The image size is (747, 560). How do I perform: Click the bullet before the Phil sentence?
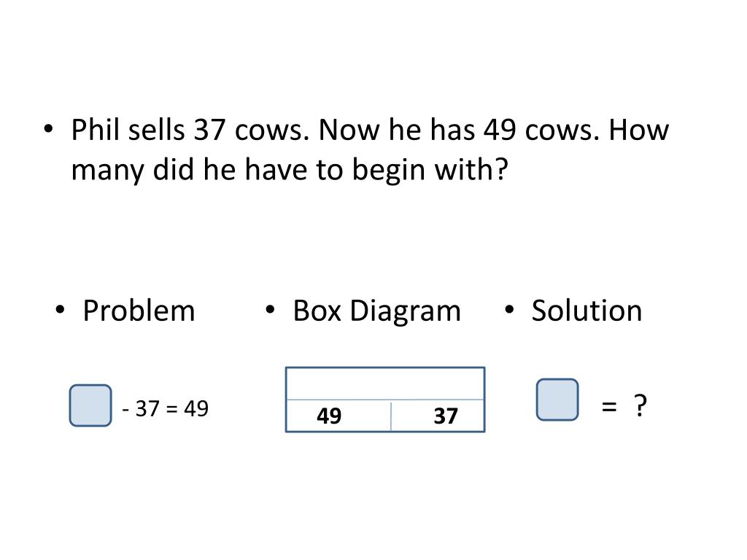pos(48,128)
